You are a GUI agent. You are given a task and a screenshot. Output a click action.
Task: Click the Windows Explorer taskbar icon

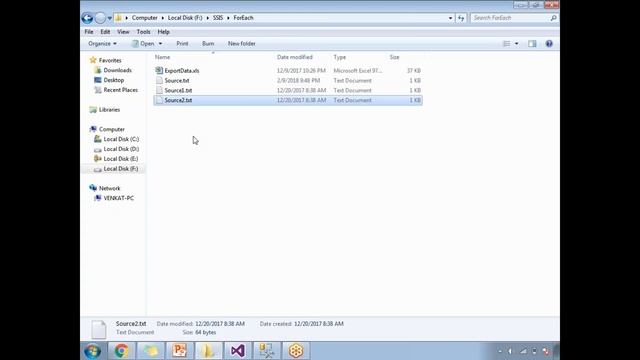tap(208, 351)
